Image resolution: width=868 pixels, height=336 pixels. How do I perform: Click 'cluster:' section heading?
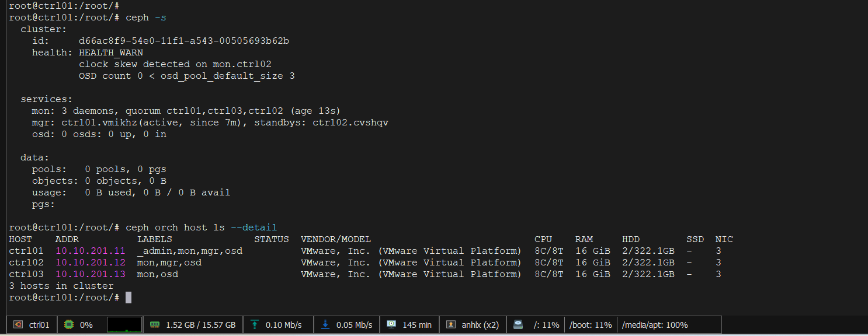click(44, 29)
